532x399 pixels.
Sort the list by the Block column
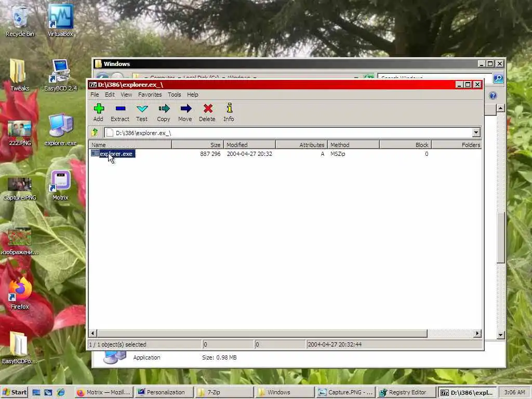(x=405, y=145)
